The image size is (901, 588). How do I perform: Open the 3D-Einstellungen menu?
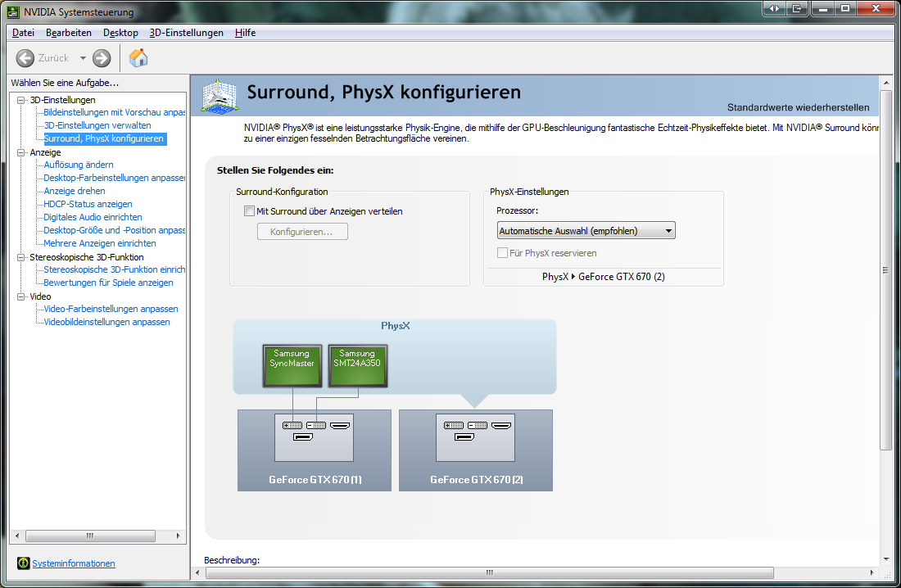[186, 33]
